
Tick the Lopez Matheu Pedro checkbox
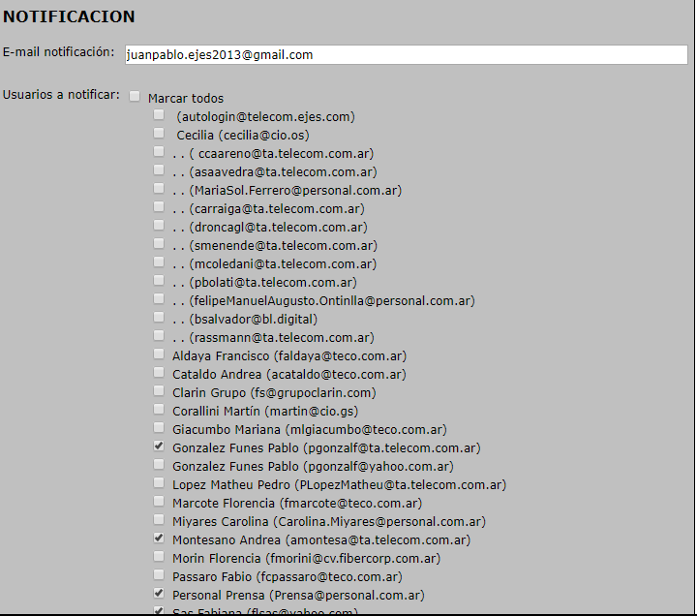click(x=159, y=484)
